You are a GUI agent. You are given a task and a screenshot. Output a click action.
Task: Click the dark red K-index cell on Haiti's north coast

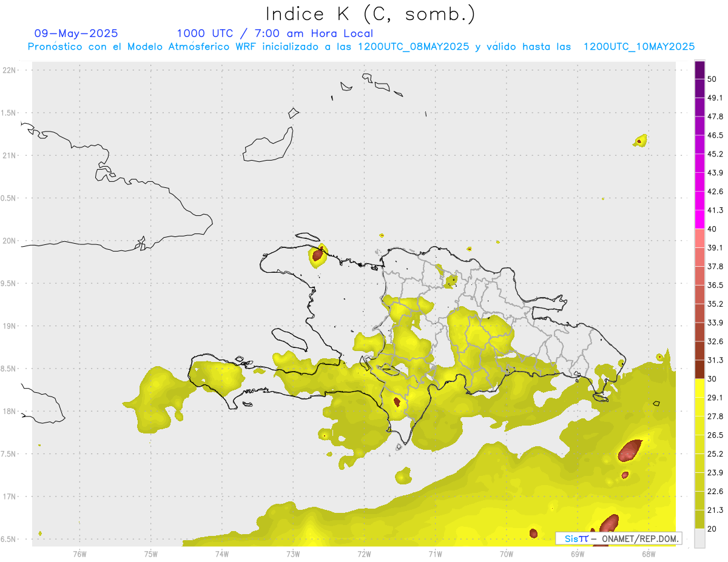(x=317, y=255)
